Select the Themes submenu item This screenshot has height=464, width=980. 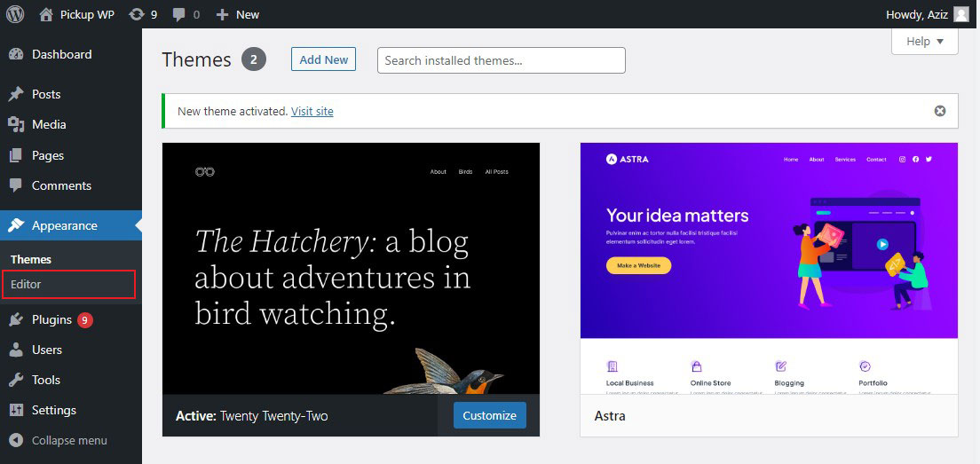click(x=31, y=259)
